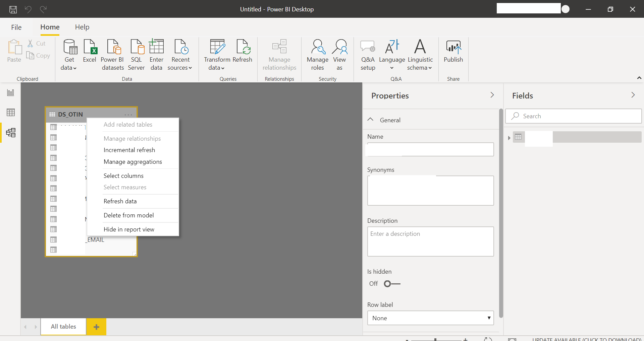Connect to SQL Server source
Image resolution: width=644 pixels, height=341 pixels.
[x=137, y=55]
